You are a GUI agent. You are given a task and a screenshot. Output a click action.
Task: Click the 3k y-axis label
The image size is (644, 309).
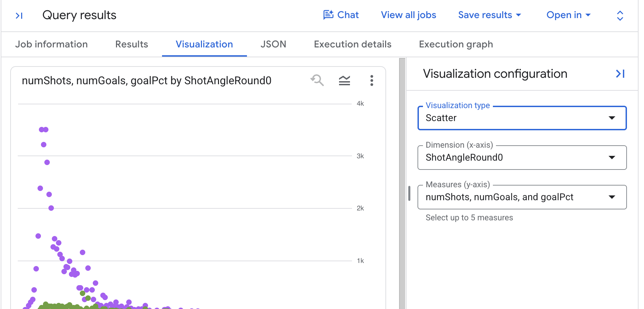(x=360, y=156)
